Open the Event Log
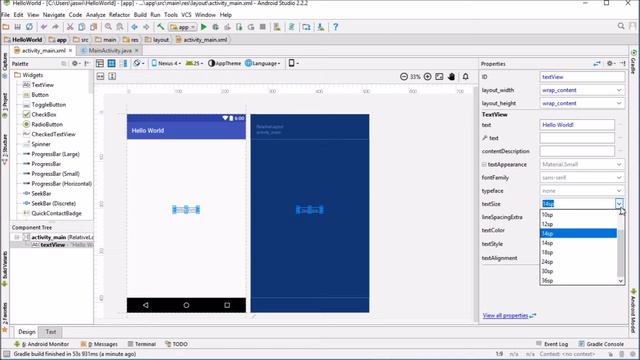This screenshot has height=360, width=640. [x=552, y=344]
